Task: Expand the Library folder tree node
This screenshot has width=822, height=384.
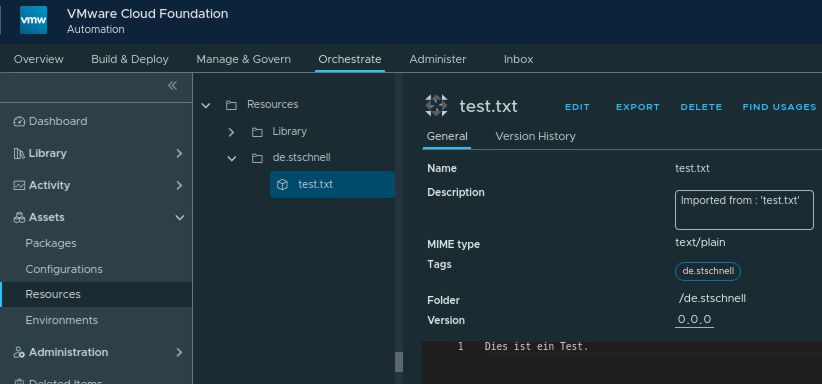Action: tap(231, 132)
